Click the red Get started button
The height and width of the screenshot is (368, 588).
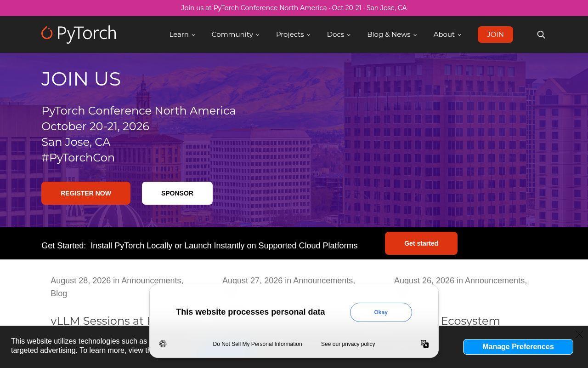tap(421, 243)
